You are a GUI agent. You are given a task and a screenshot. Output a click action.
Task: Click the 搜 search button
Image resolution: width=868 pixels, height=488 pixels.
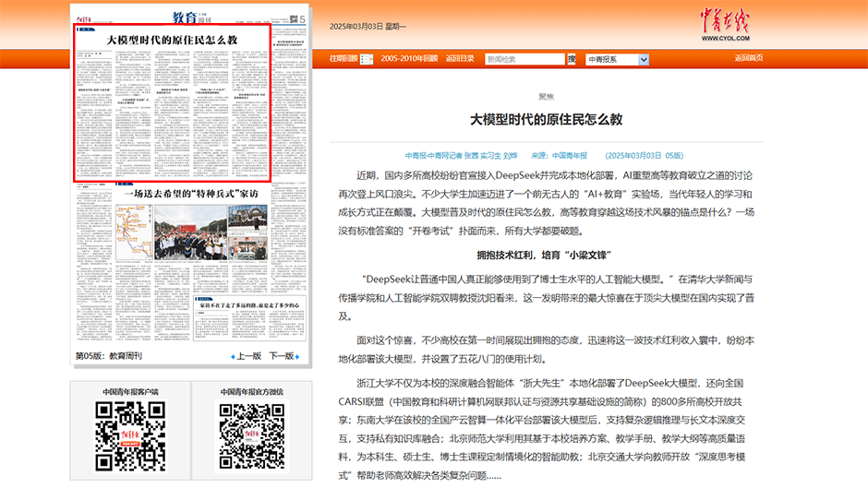pos(572,59)
